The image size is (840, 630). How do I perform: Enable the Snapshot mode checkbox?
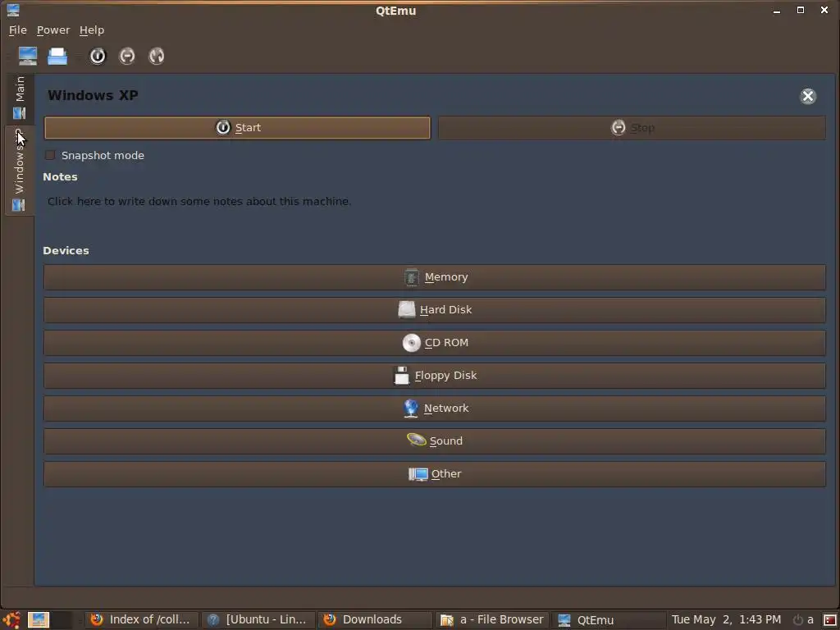[x=50, y=155]
